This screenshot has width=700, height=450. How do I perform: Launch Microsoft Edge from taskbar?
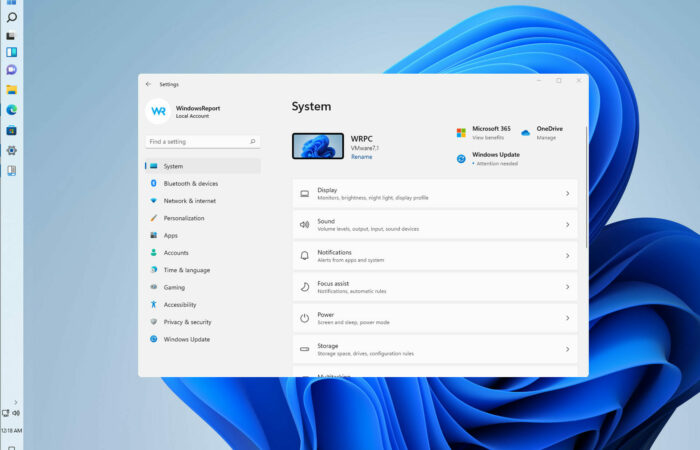coord(12,110)
